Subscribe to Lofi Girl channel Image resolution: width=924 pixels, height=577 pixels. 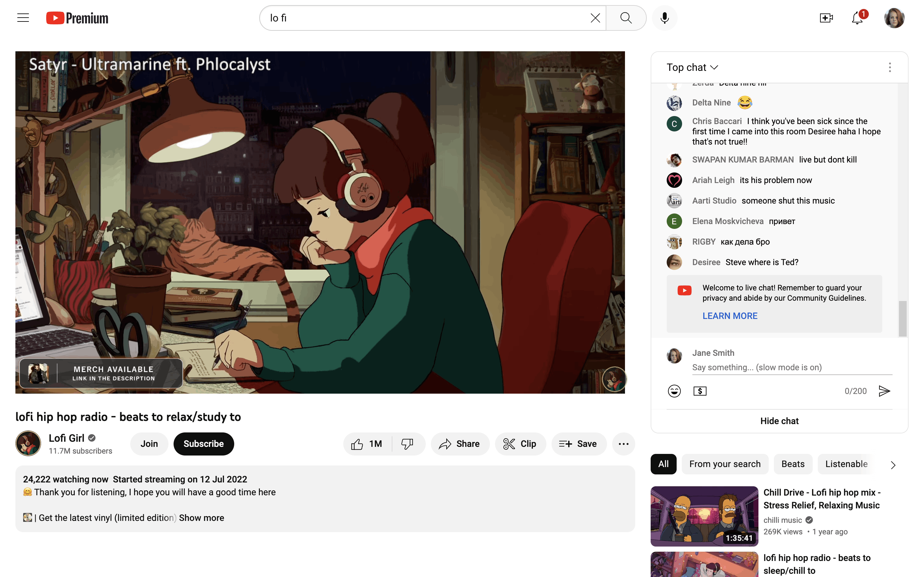coord(203,444)
